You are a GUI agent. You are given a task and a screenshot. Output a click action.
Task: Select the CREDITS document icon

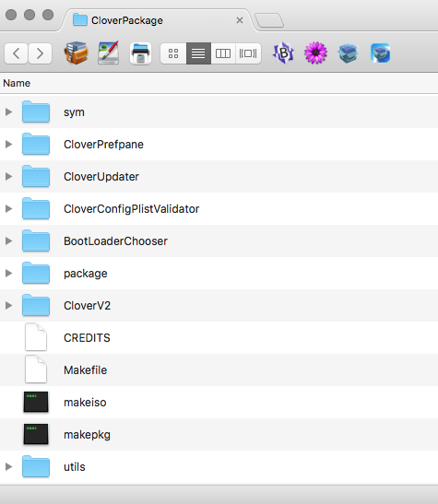pos(36,337)
